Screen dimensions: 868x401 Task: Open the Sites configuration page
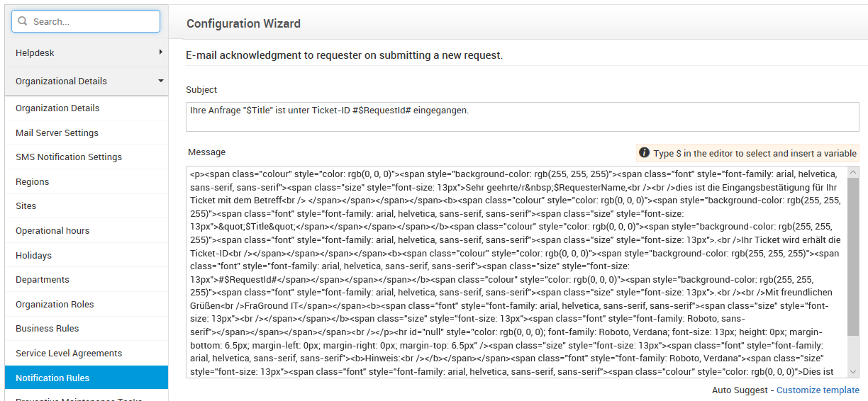26,206
